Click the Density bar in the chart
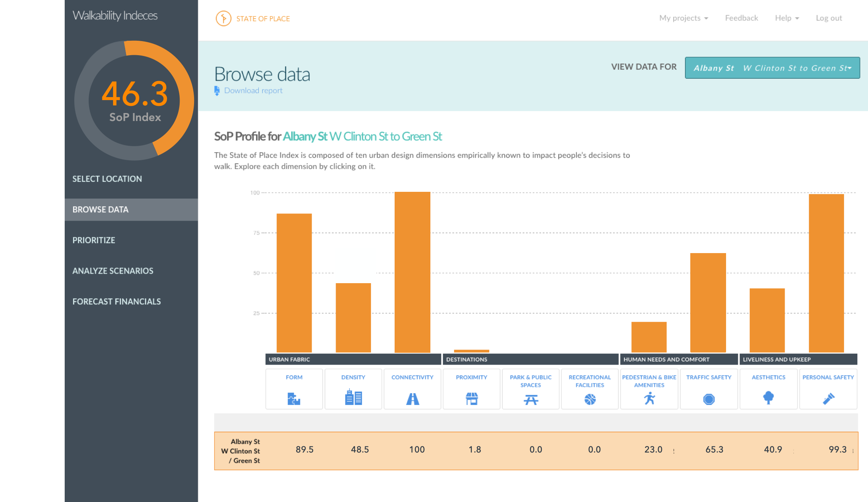Screen dimensions: 868x502 [353, 318]
